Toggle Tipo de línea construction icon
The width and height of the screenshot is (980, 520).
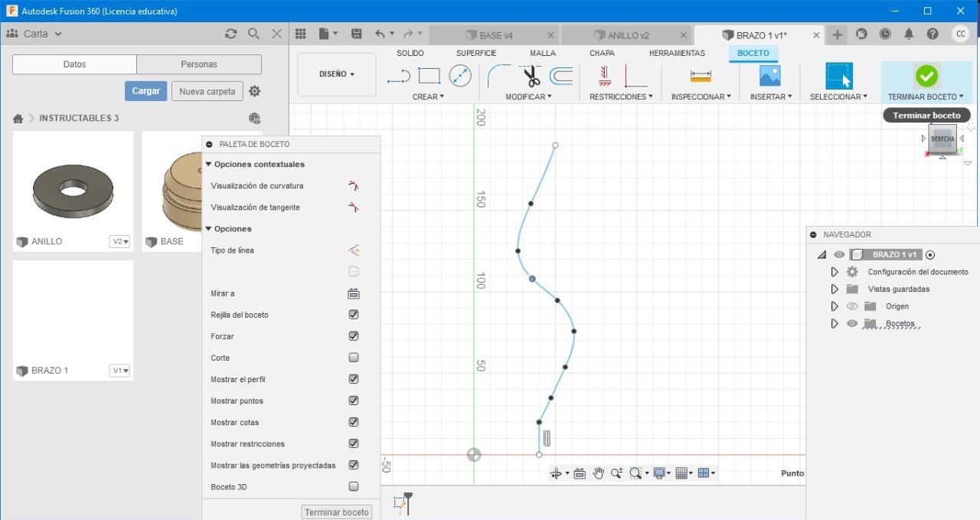[353, 250]
